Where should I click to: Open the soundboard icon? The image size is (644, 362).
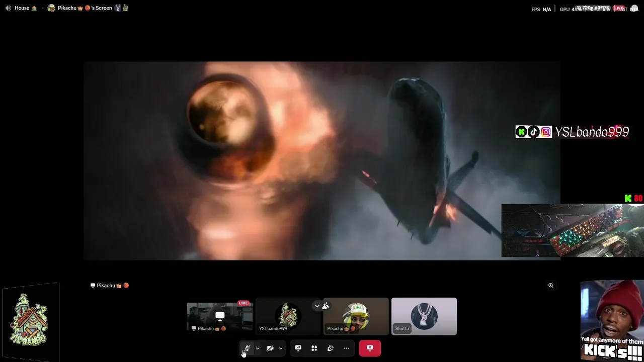[330, 348]
